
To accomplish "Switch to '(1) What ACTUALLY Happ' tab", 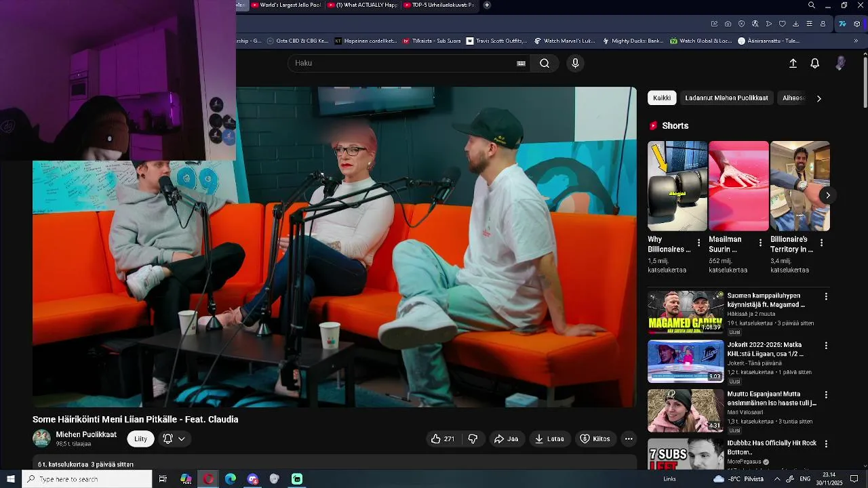I will (x=363, y=5).
